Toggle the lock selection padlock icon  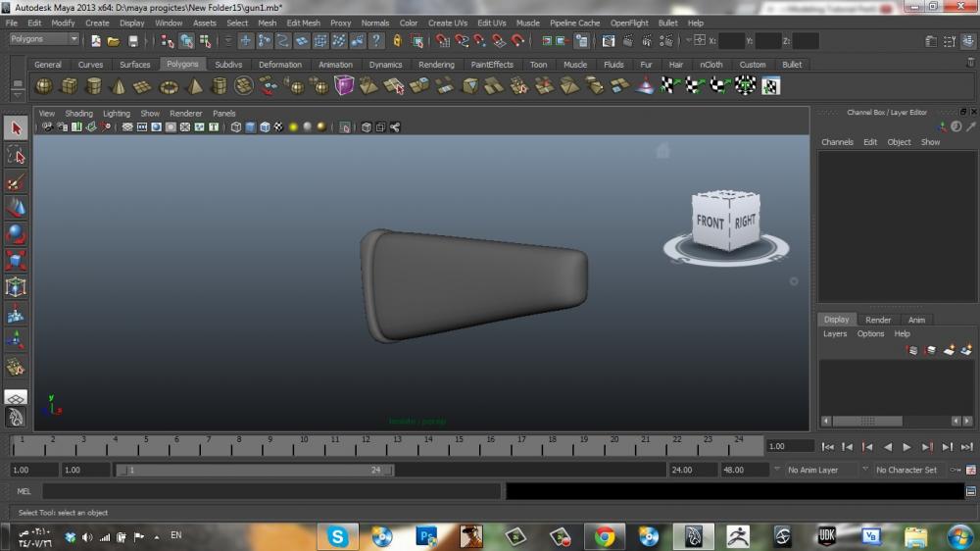(397, 41)
